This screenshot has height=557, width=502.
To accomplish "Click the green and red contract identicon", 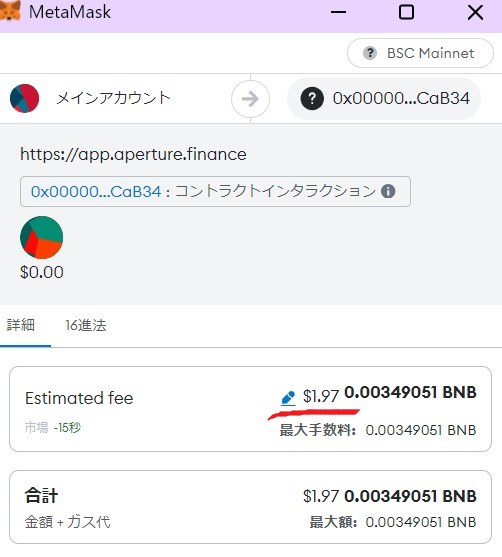I will tap(42, 237).
